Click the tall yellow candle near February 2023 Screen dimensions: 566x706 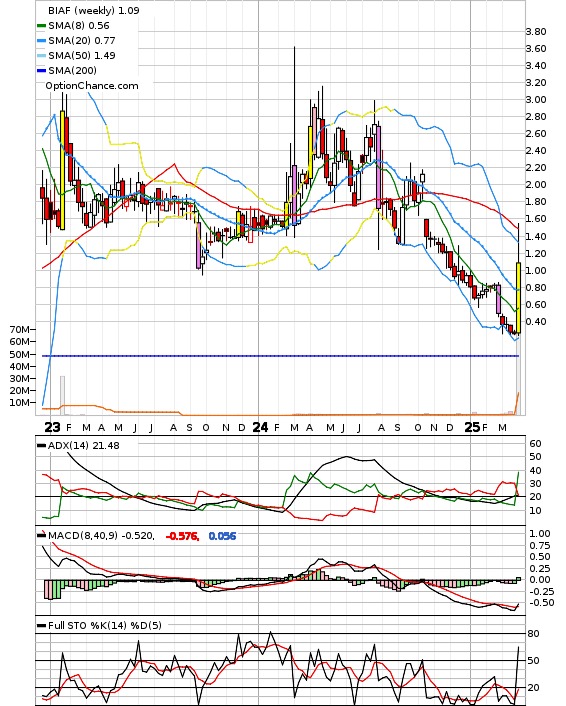tap(63, 170)
